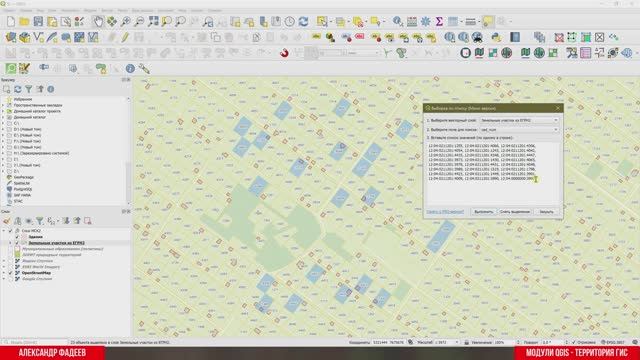Screen dimensions: 640x360
Task: Expand Домашний каталог проекта node
Action: (3, 111)
